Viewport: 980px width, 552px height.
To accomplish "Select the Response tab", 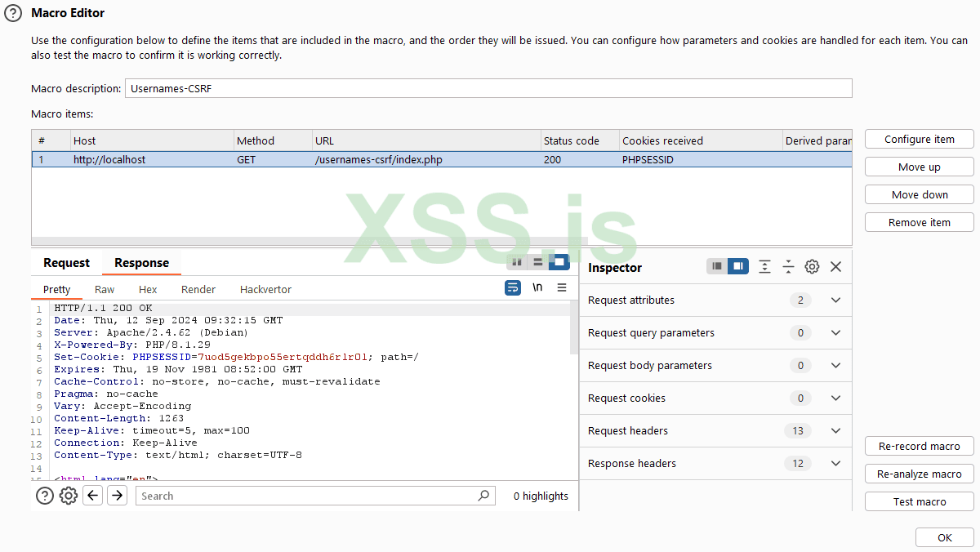I will click(141, 263).
